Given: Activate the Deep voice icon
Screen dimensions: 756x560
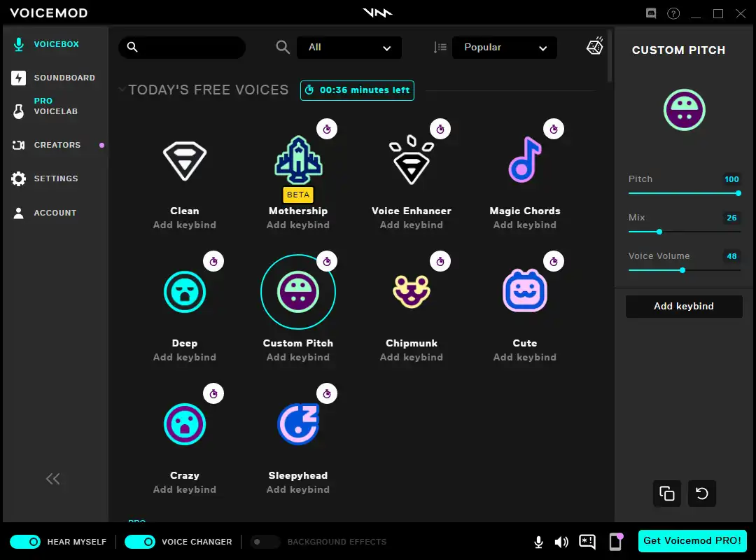Looking at the screenshot, I should click(x=185, y=292).
